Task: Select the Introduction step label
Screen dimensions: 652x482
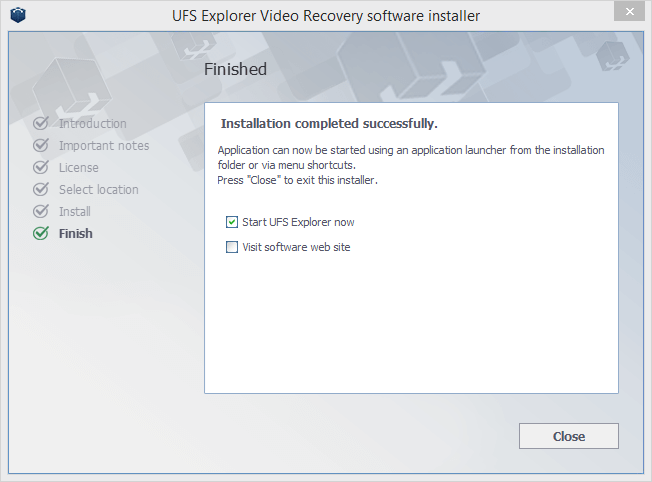Action: pos(92,124)
